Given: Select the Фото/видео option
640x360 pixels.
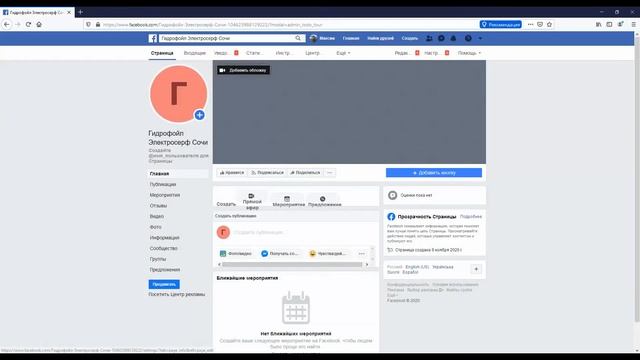Looking at the screenshot, I should (x=236, y=253).
